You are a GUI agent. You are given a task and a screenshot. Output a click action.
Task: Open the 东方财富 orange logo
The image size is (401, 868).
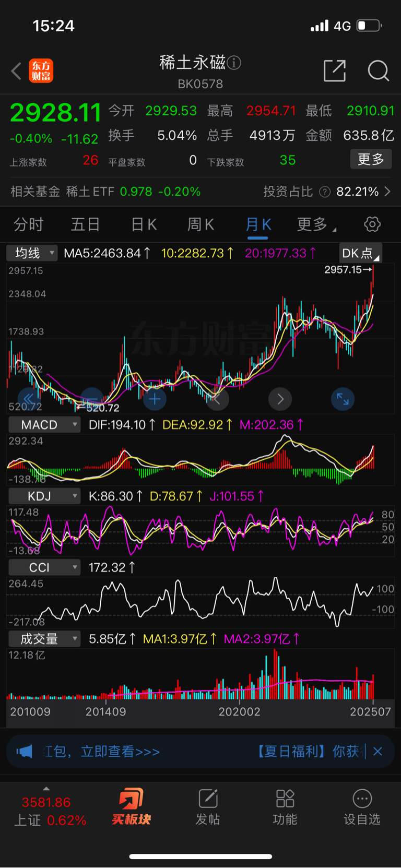(x=41, y=71)
